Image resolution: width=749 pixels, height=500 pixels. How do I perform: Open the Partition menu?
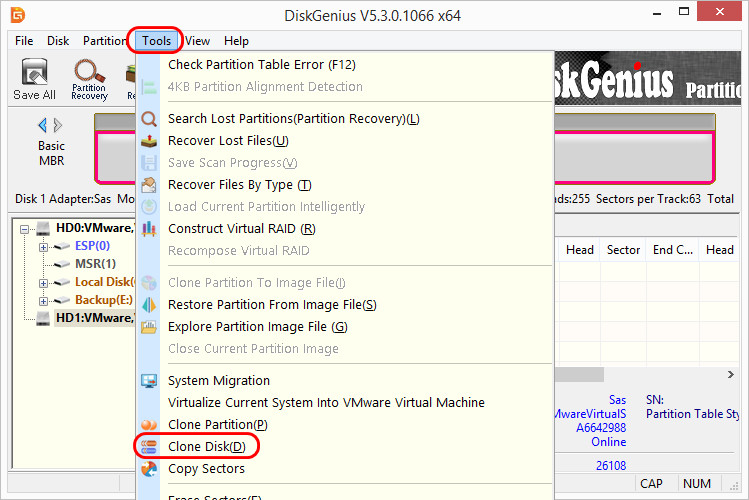pyautogui.click(x=105, y=41)
